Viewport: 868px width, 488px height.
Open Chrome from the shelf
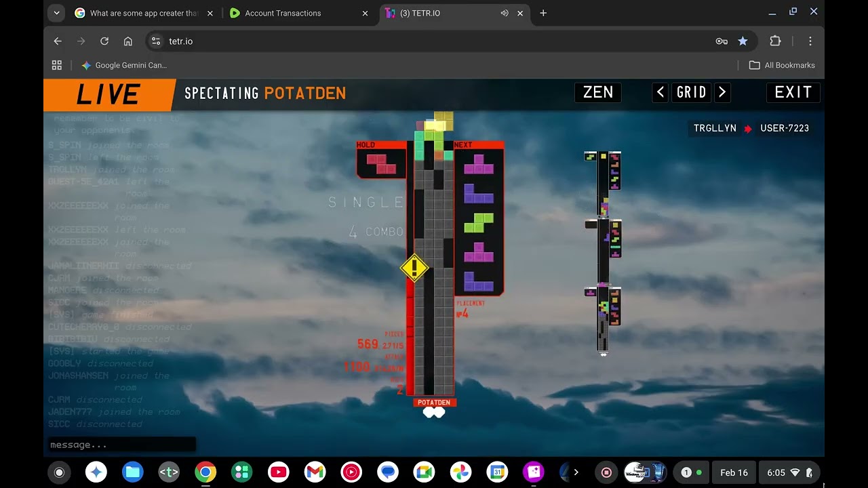(205, 472)
